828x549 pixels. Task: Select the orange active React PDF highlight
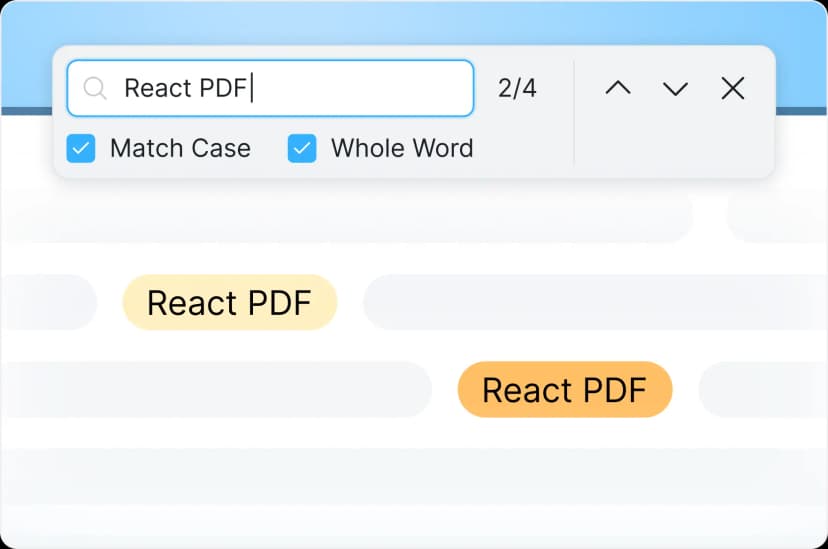click(564, 390)
